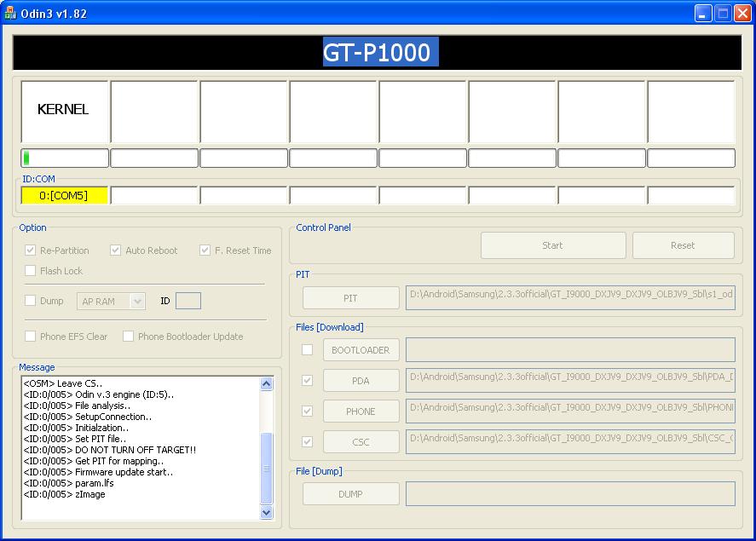The height and width of the screenshot is (541, 756).
Task: Click the 'Set PIT file..' log line
Action: click(x=75, y=439)
